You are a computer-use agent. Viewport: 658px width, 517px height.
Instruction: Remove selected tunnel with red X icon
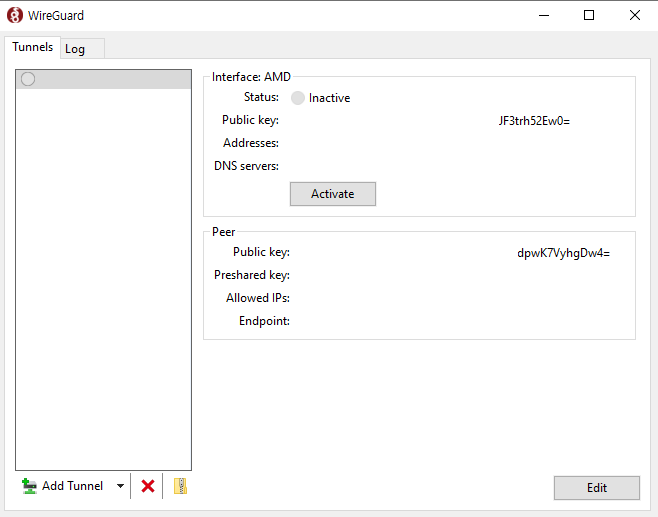click(148, 486)
